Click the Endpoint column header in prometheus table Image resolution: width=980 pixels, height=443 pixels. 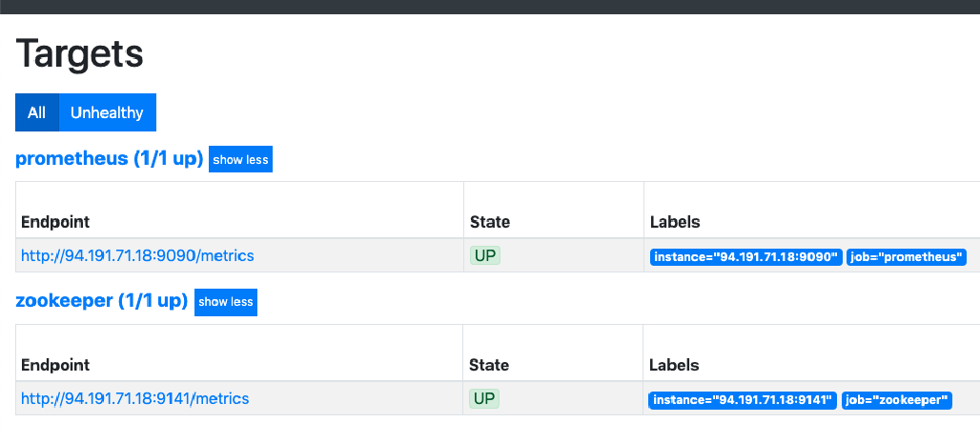tap(55, 222)
